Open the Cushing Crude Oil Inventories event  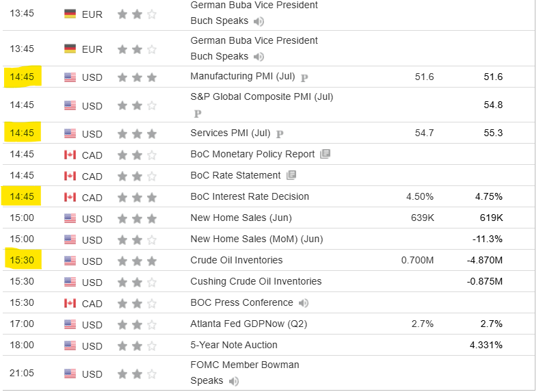tap(256, 281)
